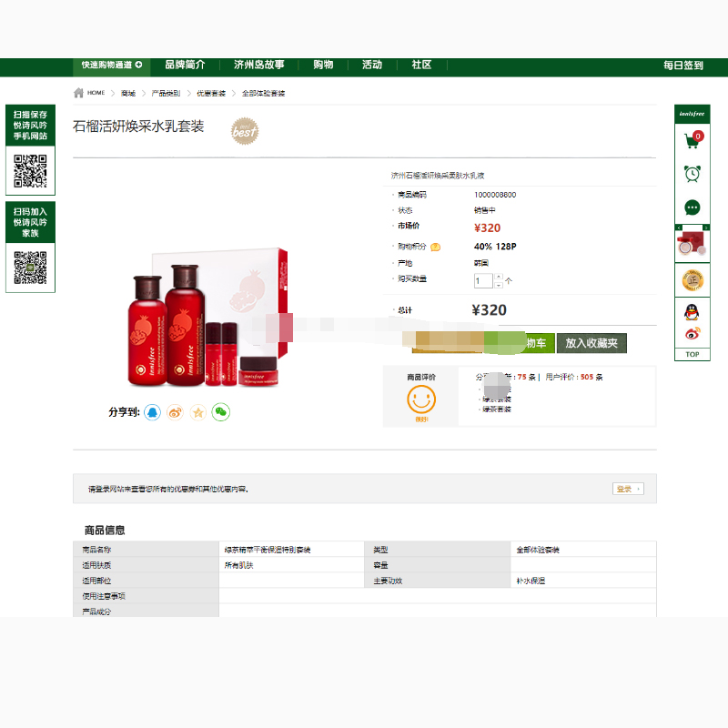Increase the purchase quantity with the up arrow
This screenshot has width=728, height=728.
(x=498, y=278)
